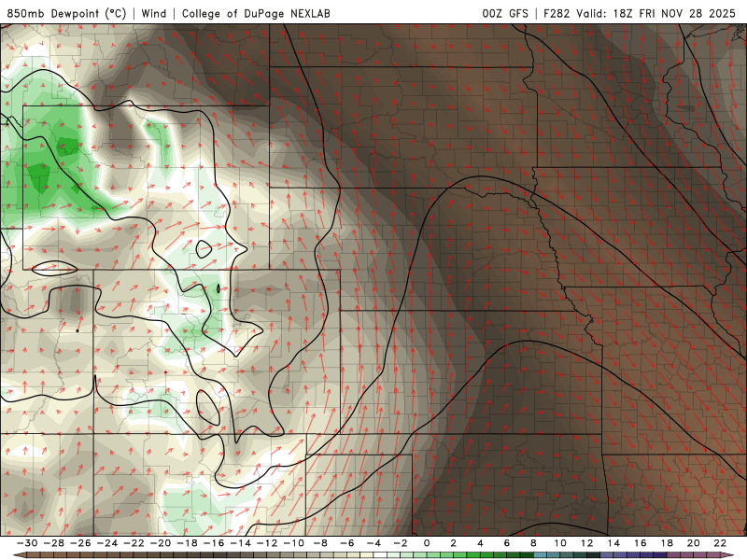Click the white swatch under -4 on the color bar

point(380,555)
